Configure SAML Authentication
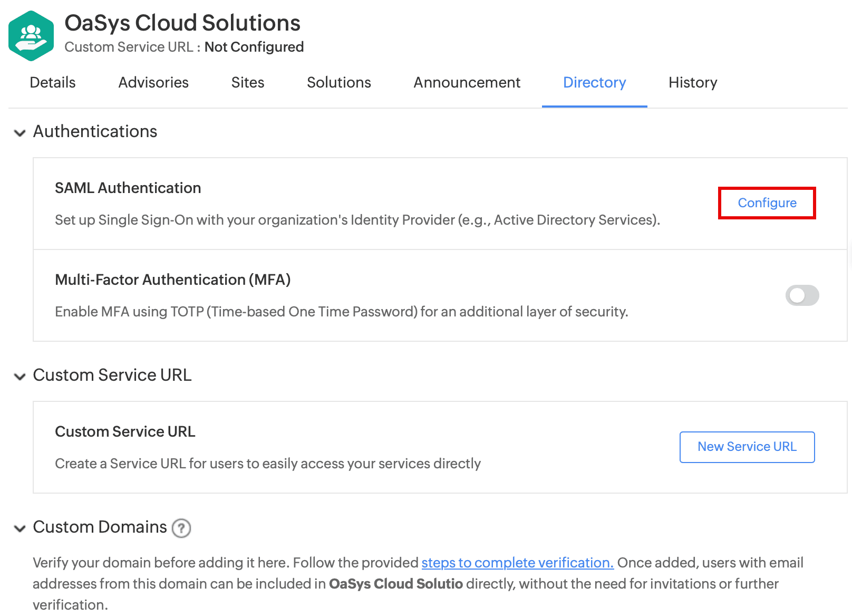This screenshot has height=616, width=852. (x=767, y=203)
